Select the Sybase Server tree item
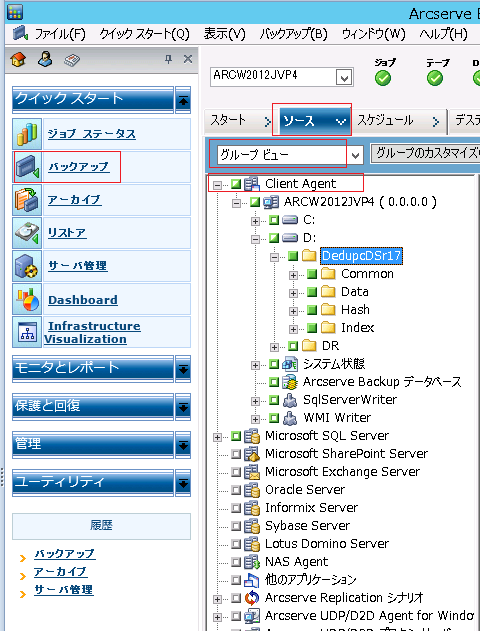 pyautogui.click(x=307, y=526)
